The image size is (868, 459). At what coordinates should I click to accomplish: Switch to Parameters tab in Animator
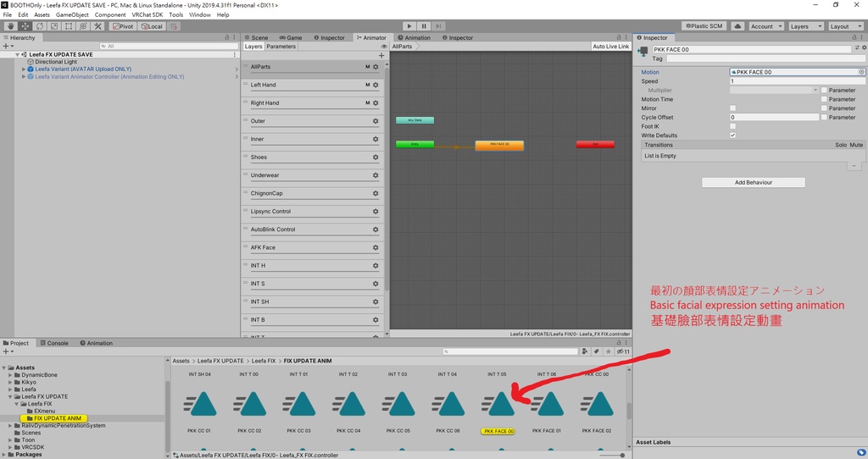coord(281,47)
